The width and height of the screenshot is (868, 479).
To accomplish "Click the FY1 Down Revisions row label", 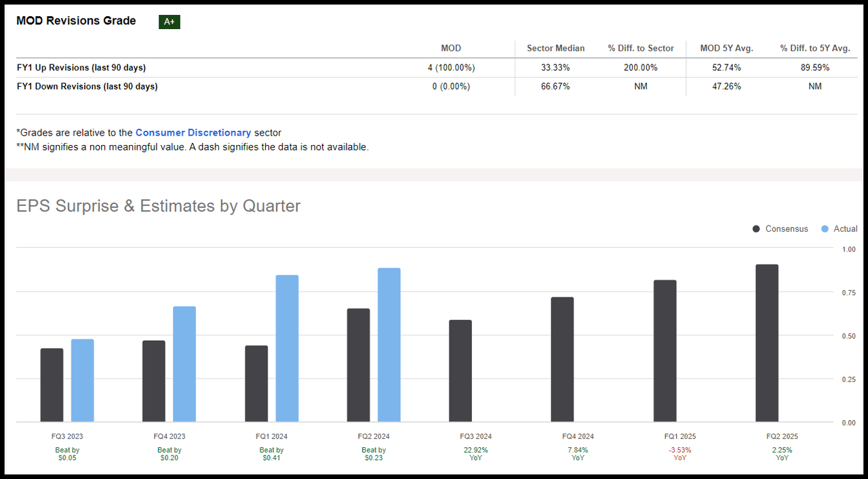I will coord(87,87).
